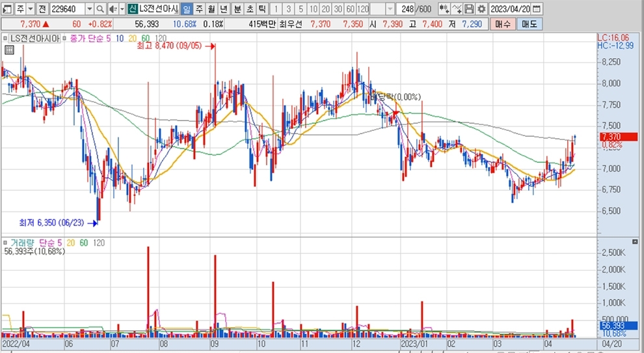Select the tick (틱) chart tab
Screen dimensions: 644x353
[261, 9]
